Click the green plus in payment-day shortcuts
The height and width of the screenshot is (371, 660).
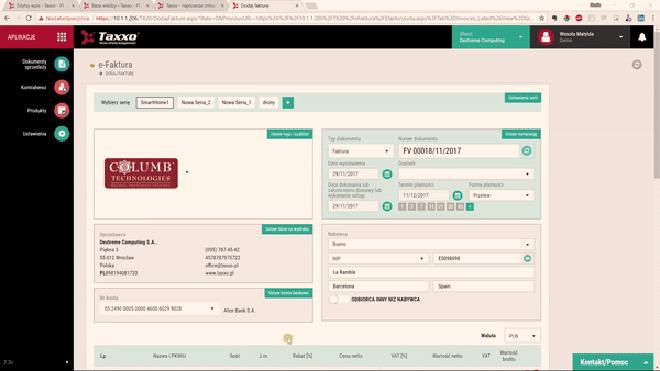[x=470, y=207]
